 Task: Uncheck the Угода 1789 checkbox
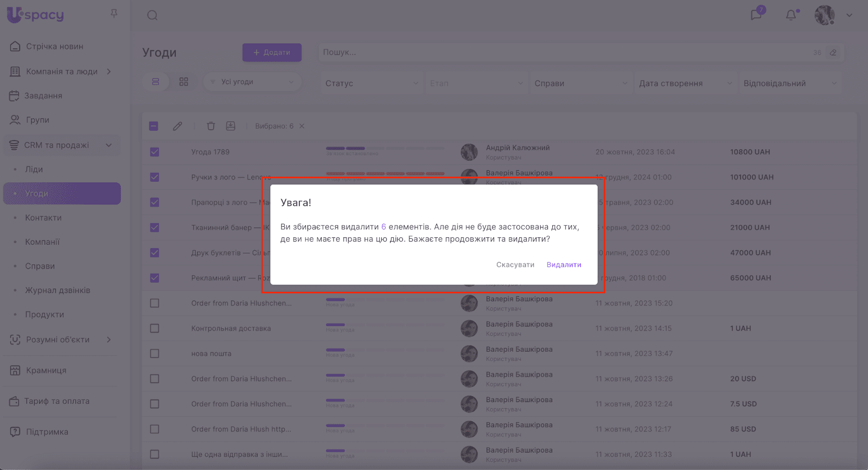pyautogui.click(x=155, y=152)
